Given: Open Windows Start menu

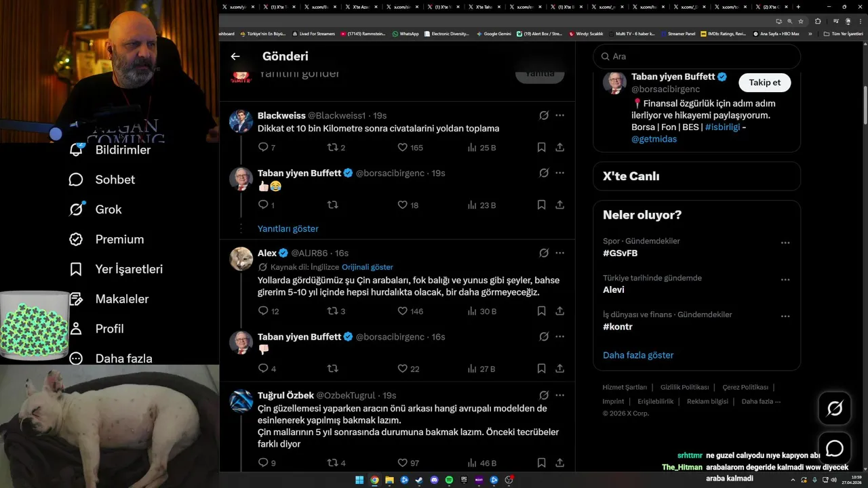Looking at the screenshot, I should pyautogui.click(x=359, y=480).
